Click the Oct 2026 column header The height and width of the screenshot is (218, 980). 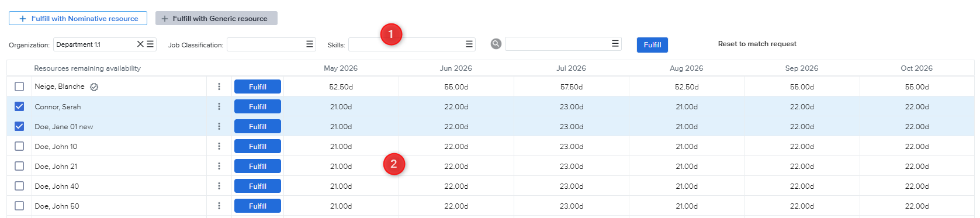(x=916, y=68)
